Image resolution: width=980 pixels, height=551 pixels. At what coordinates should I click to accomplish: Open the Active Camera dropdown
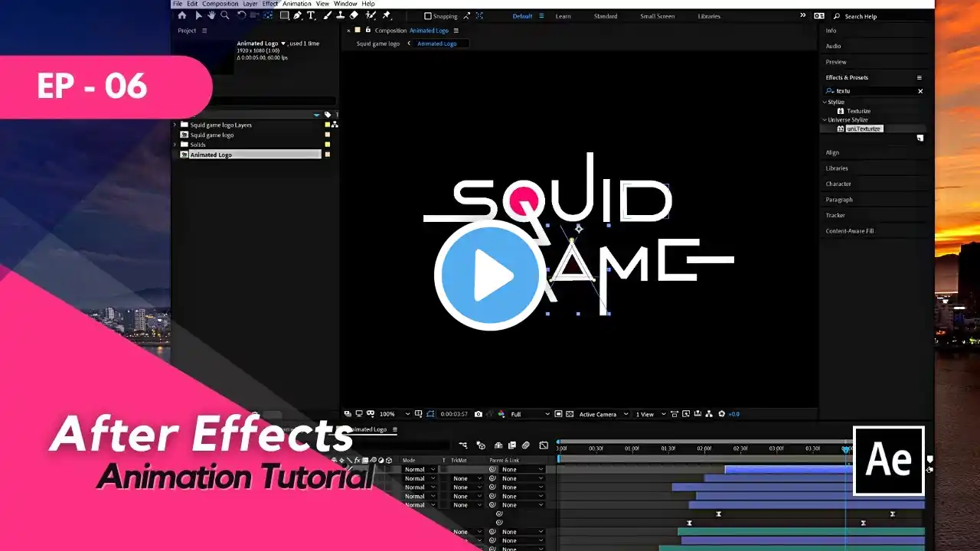tap(603, 414)
